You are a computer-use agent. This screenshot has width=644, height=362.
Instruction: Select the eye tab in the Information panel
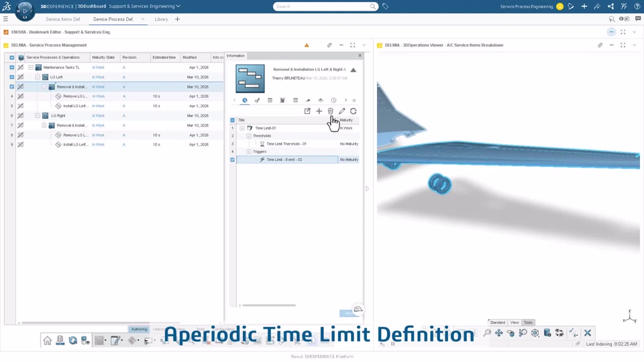321,100
